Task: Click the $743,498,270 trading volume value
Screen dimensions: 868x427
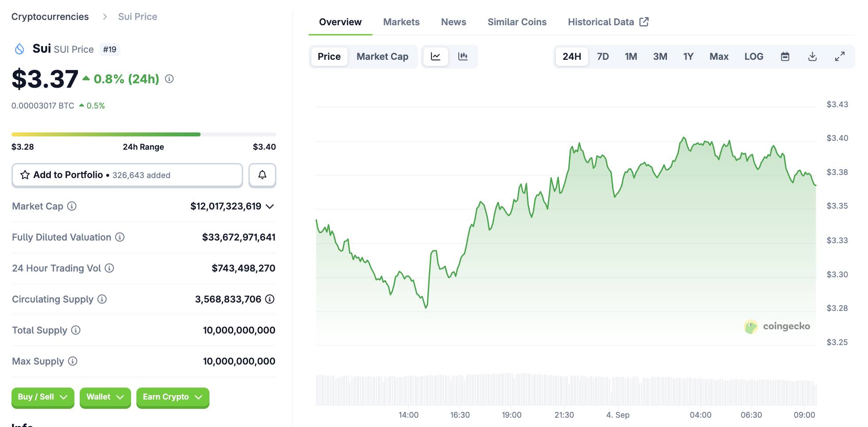Action: 244,268
